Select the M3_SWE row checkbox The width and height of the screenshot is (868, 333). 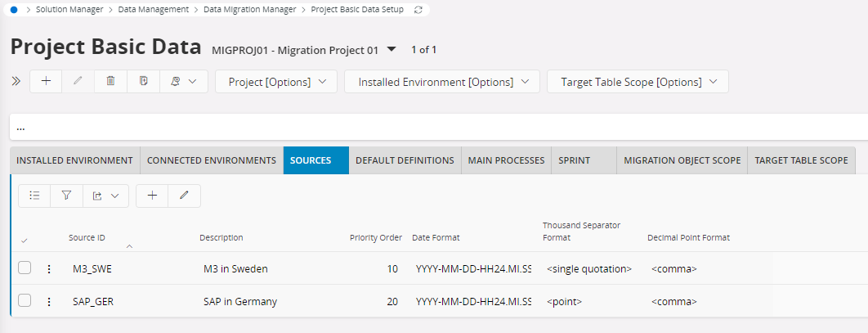click(x=25, y=268)
